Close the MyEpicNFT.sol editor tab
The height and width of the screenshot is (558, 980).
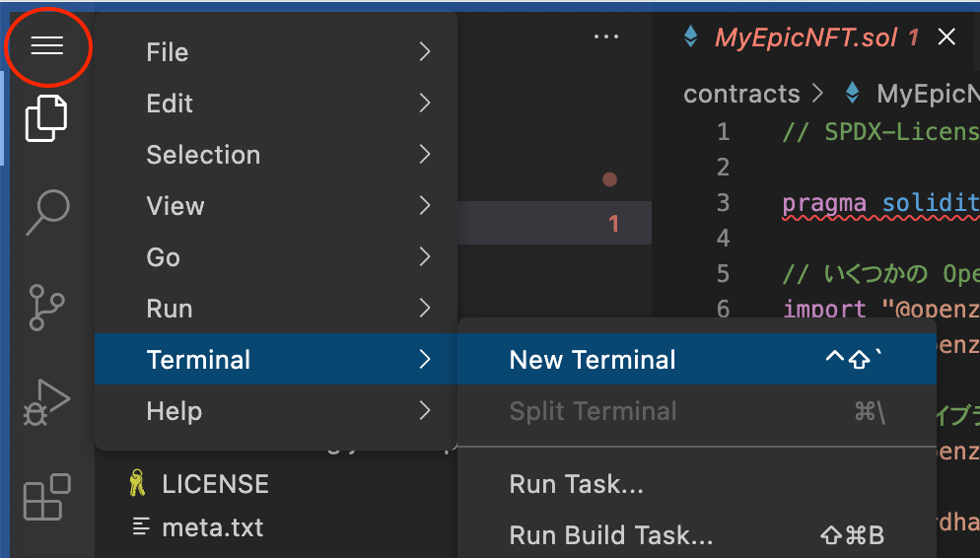click(946, 37)
